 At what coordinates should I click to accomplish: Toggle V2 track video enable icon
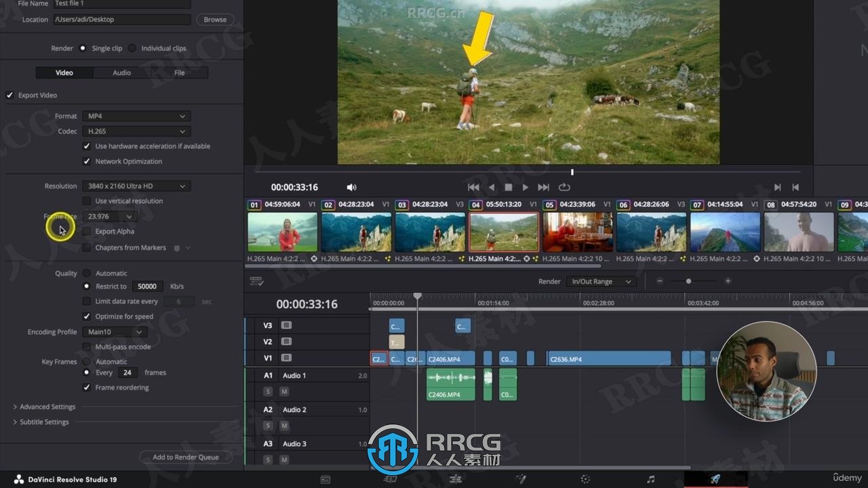point(286,342)
